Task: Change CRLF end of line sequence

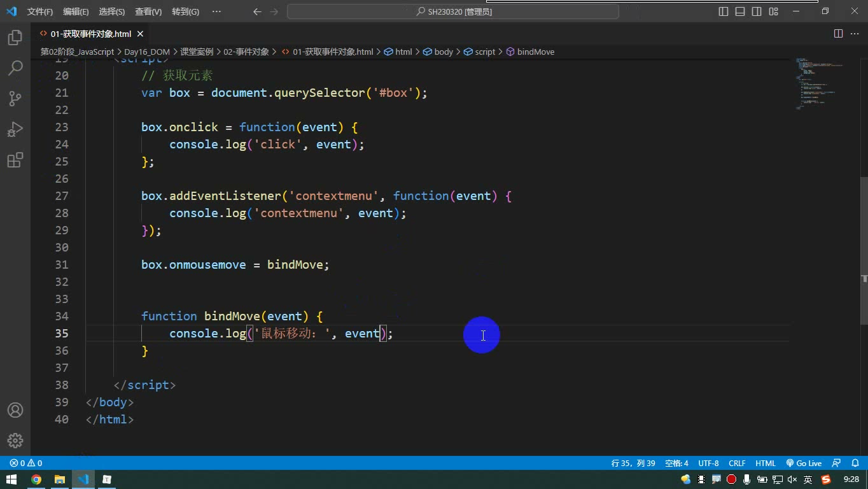Action: tap(737, 464)
